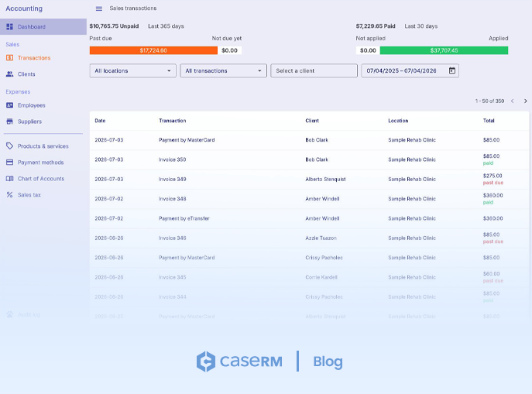This screenshot has width=532, height=394.
Task: Go to next page of transactions
Action: [x=525, y=101]
